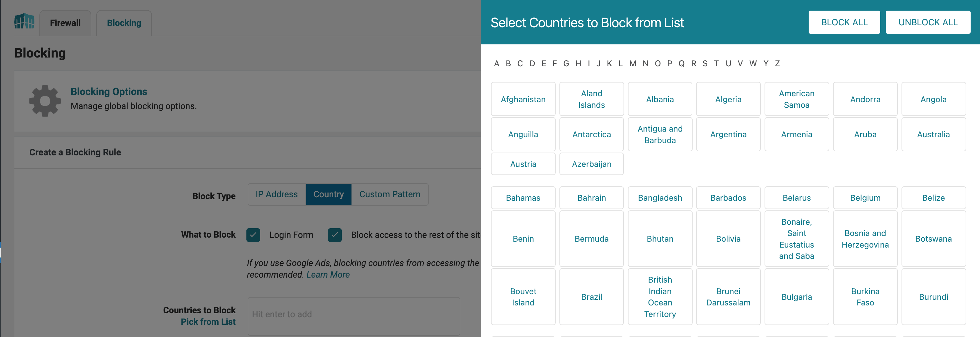Jump to countries starting with Z

[777, 63]
